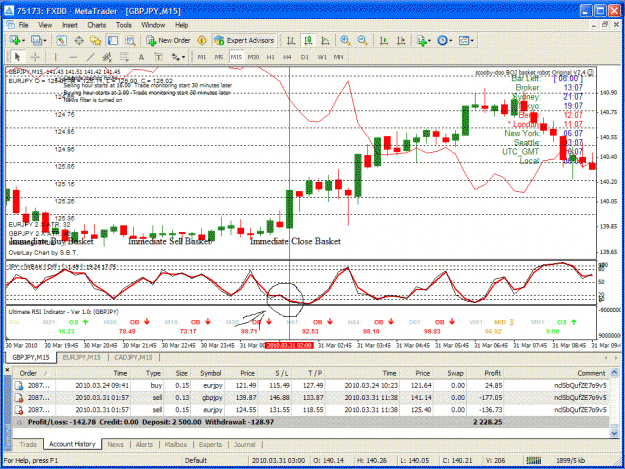This screenshot has height=469, width=625.
Task: Switch to M5 timeframe
Action: click(219, 57)
